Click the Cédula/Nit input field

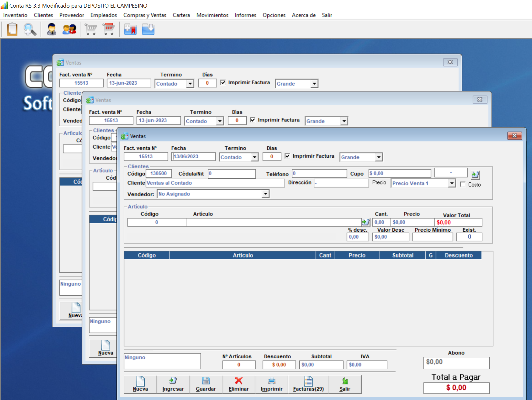pyautogui.click(x=231, y=174)
